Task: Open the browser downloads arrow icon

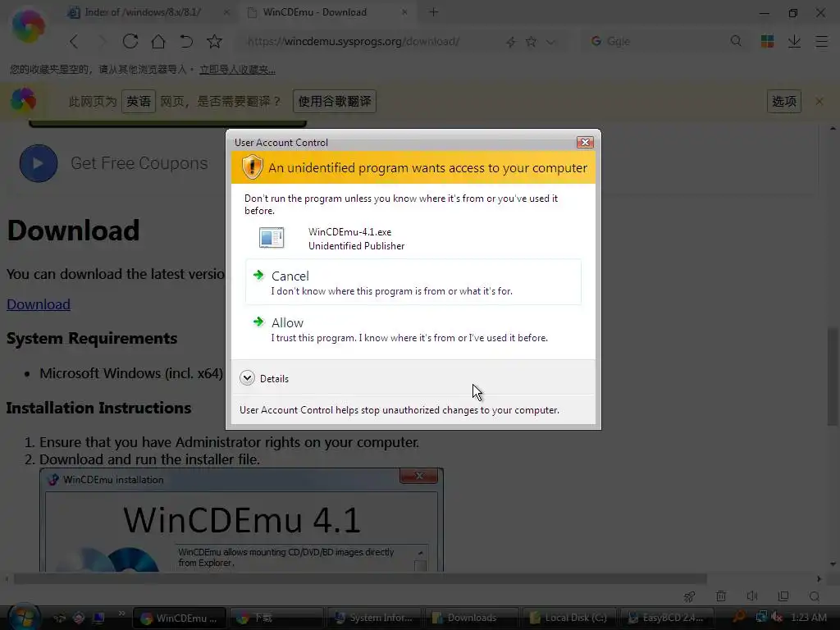Action: [794, 41]
